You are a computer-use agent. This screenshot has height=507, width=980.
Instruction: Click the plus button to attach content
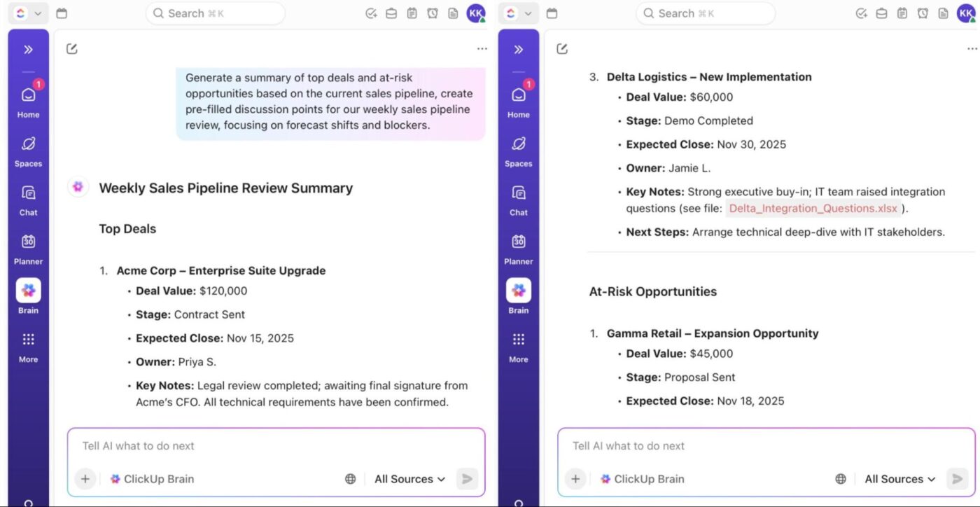[x=85, y=479]
